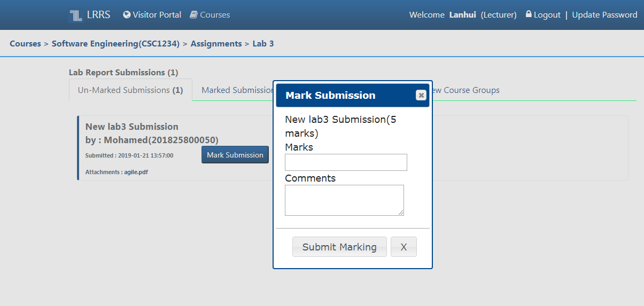Click the lock icon beside Logout
This screenshot has width=644, height=306.
pos(529,14)
